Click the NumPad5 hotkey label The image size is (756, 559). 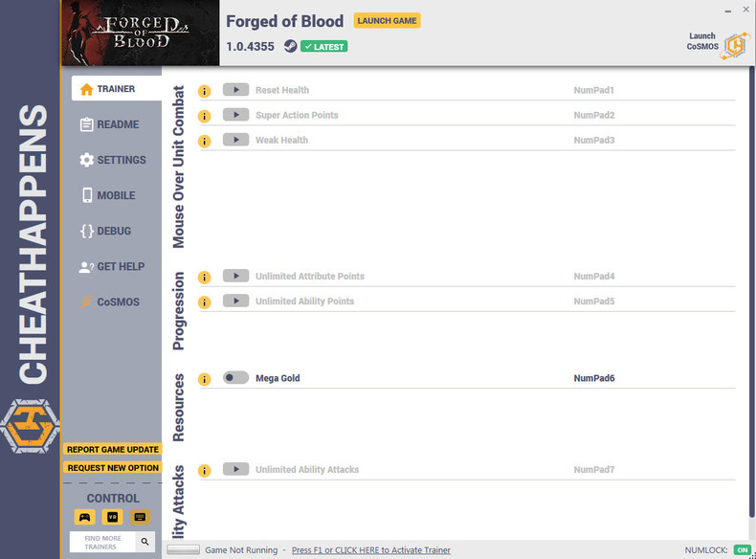point(594,302)
